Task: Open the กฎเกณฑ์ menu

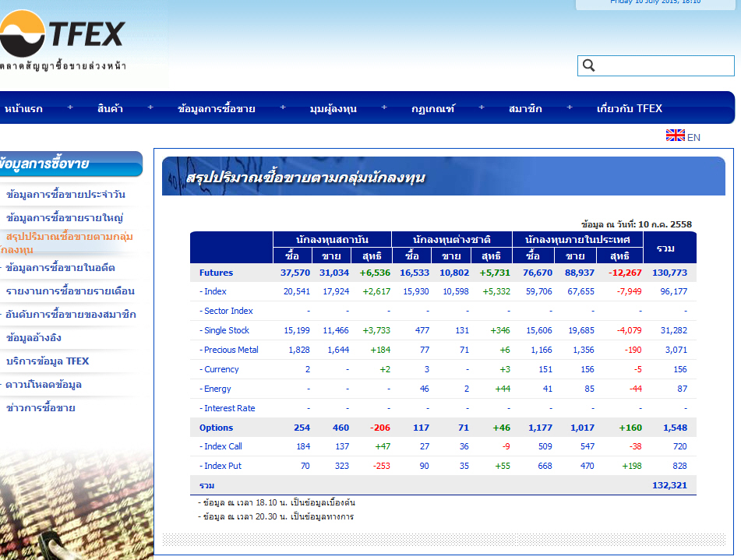Action: coord(433,109)
